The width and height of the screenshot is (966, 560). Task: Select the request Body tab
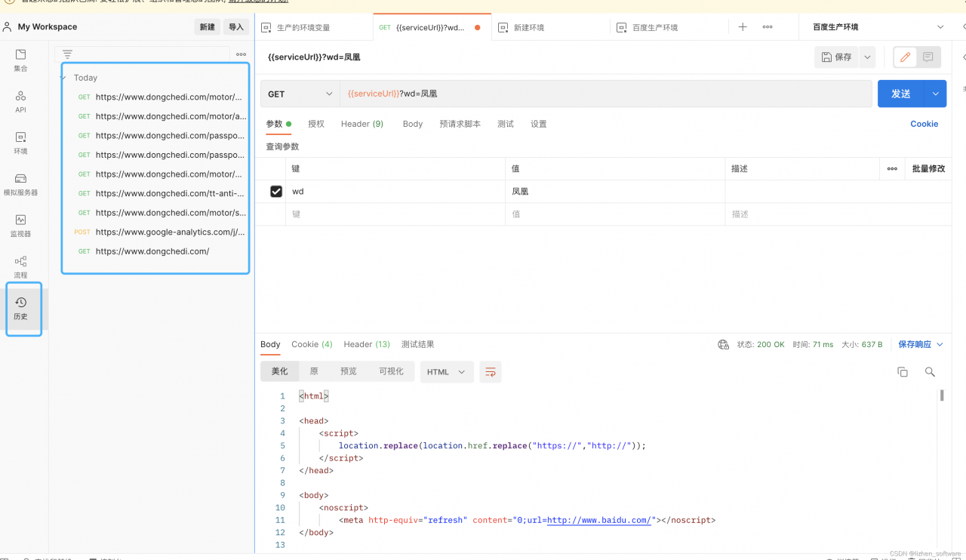[x=413, y=124]
